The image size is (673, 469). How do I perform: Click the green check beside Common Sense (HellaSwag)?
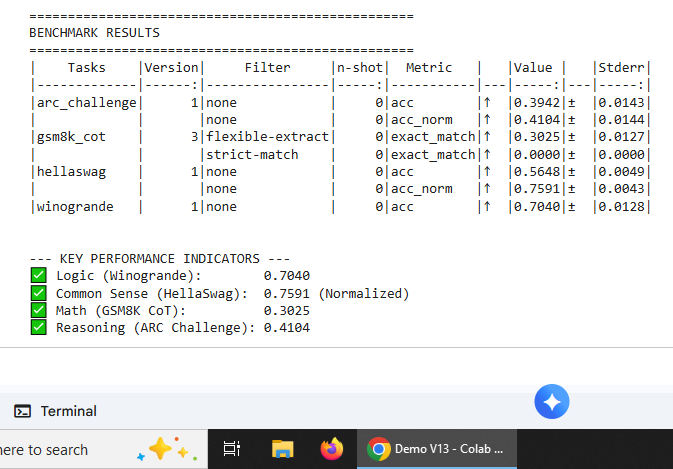[x=39, y=293]
